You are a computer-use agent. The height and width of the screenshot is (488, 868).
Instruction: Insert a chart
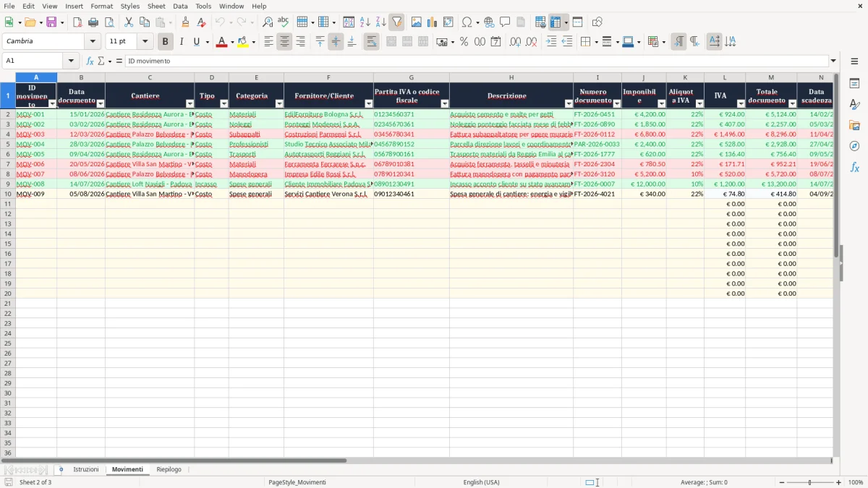(x=433, y=22)
